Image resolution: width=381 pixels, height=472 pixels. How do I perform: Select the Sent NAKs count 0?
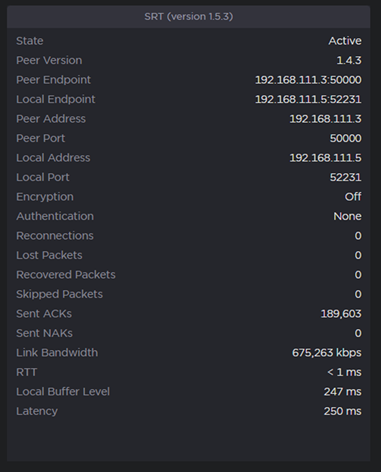[x=358, y=333]
